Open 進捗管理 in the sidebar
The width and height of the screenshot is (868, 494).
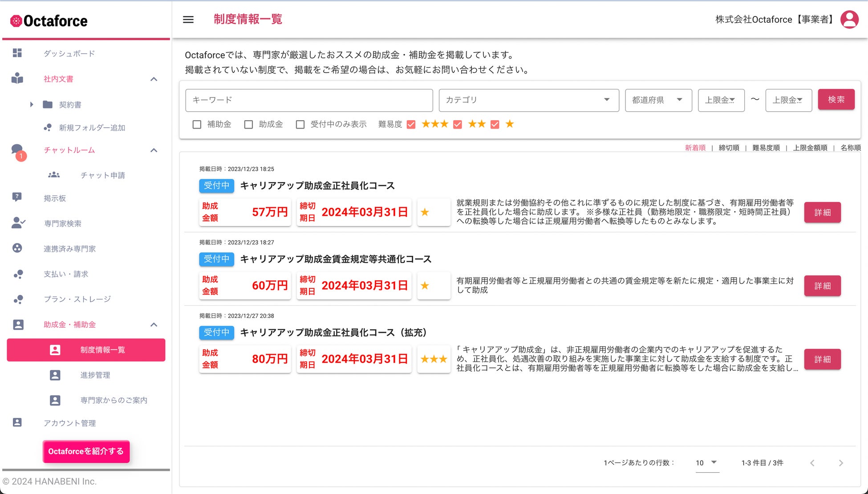click(x=95, y=375)
